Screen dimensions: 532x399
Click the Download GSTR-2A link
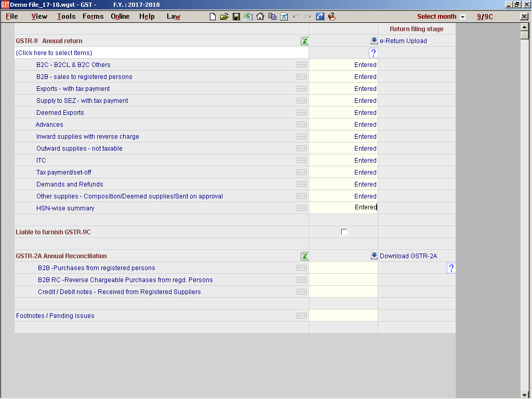[408, 256]
